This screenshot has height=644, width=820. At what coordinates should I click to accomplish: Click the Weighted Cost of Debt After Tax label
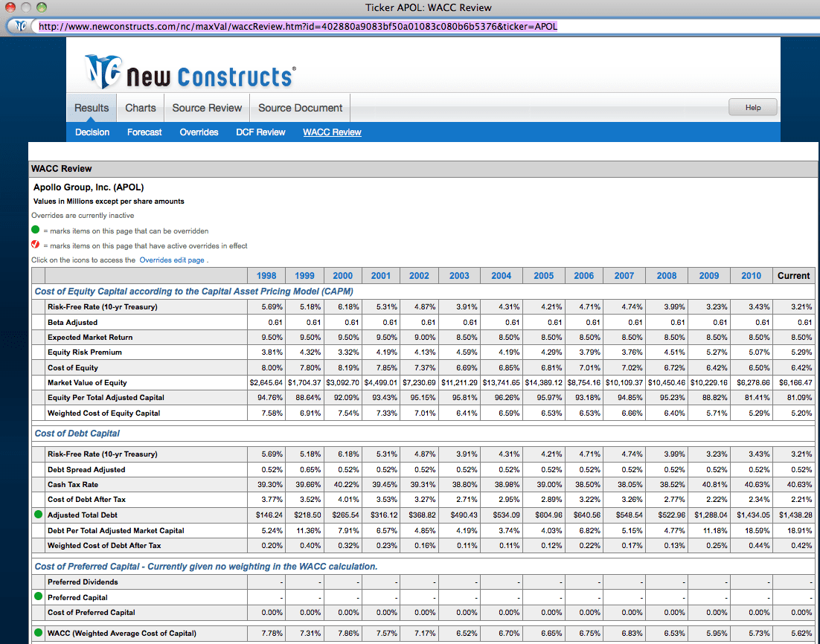point(104,545)
